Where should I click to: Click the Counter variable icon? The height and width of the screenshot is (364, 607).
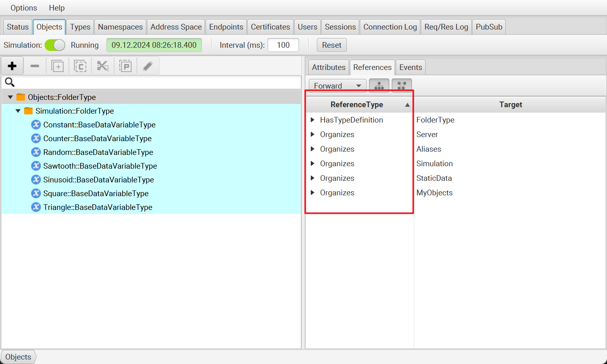click(36, 138)
